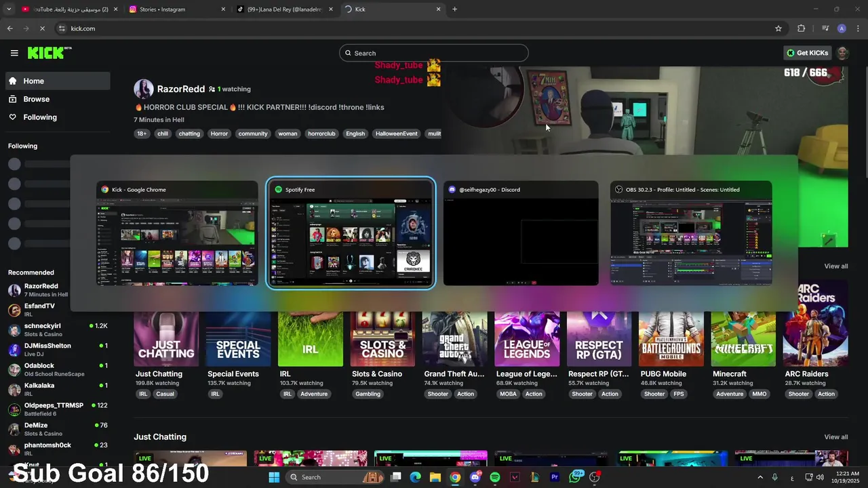
Task: Open the Browse sidebar item
Action: (x=57, y=99)
